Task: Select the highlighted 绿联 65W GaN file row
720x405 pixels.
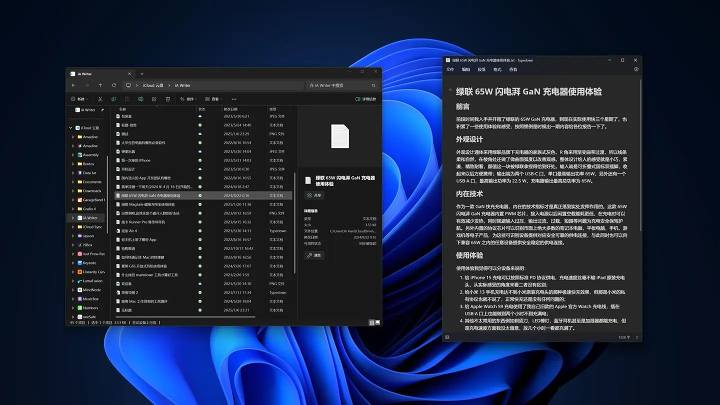Action: pos(203,196)
